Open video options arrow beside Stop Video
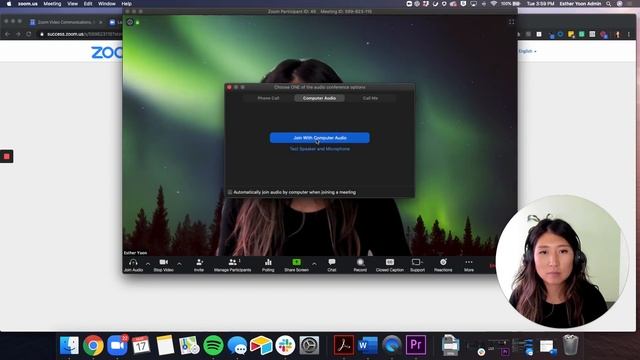The width and height of the screenshot is (640, 360). 179,264
